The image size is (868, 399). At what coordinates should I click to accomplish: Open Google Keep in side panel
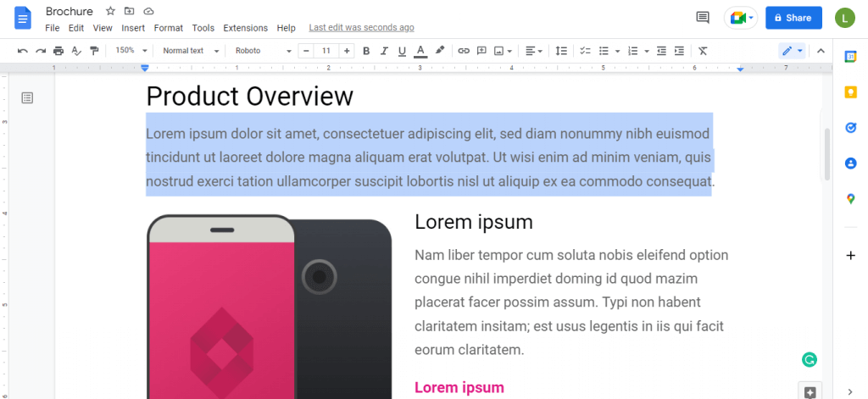(x=850, y=91)
